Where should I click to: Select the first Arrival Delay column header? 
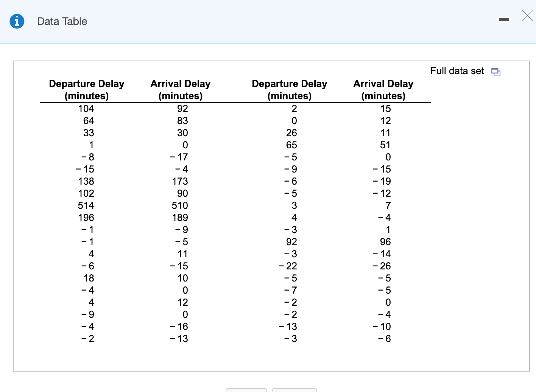pyautogui.click(x=180, y=90)
